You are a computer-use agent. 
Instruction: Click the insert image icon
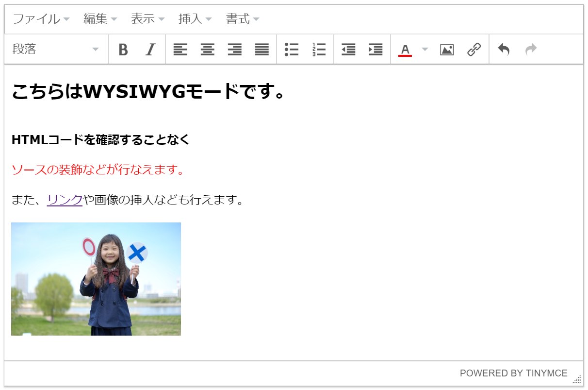447,50
